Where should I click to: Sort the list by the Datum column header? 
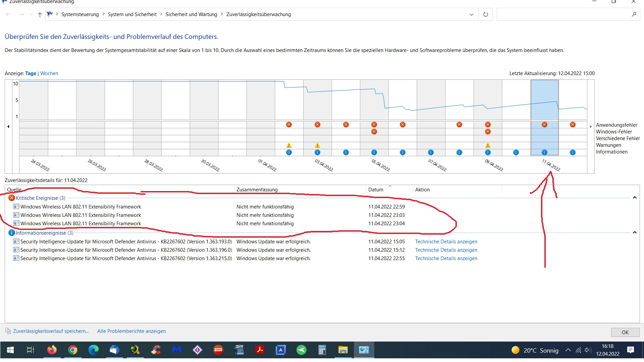point(376,190)
